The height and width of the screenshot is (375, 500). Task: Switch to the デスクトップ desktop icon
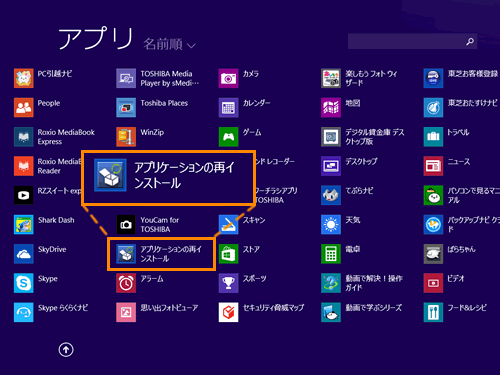(x=331, y=166)
